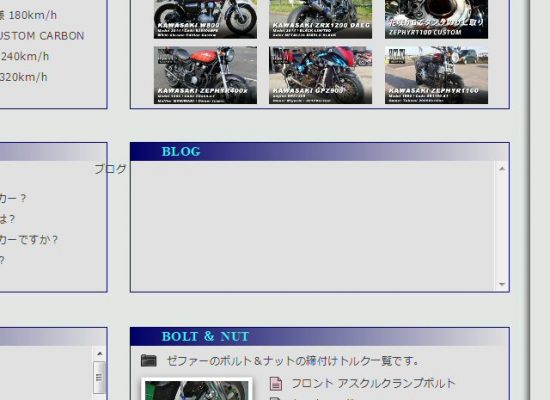Click the left panel scrollbar thumb grip

(99, 378)
